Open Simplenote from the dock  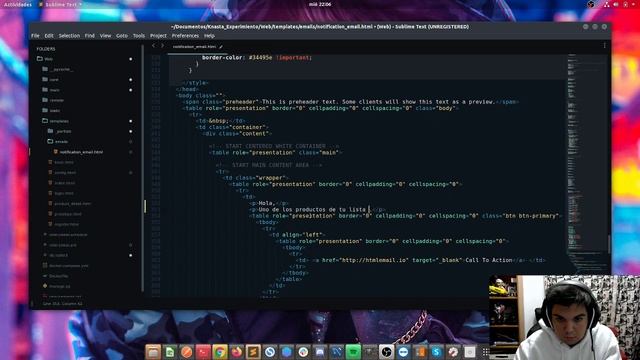tap(270, 351)
